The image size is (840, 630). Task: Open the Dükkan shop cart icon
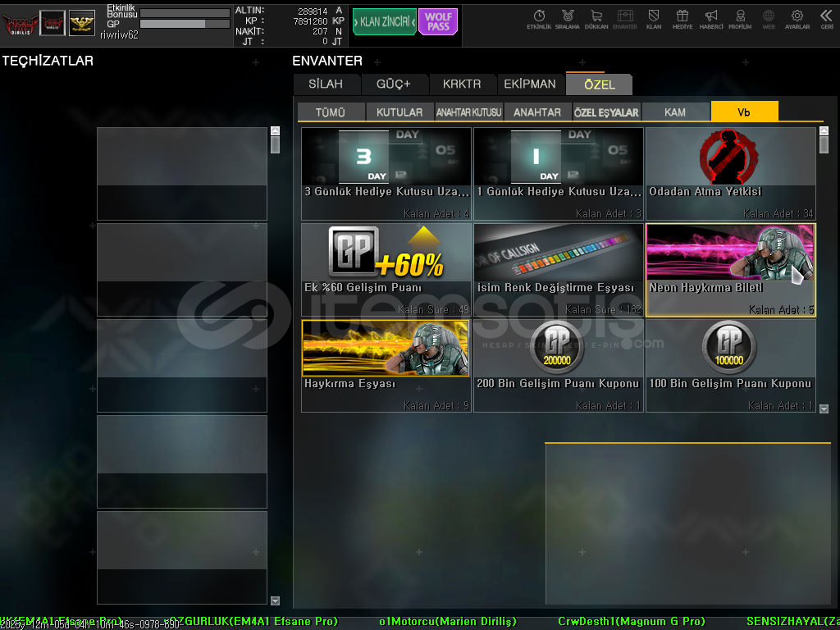tap(596, 17)
